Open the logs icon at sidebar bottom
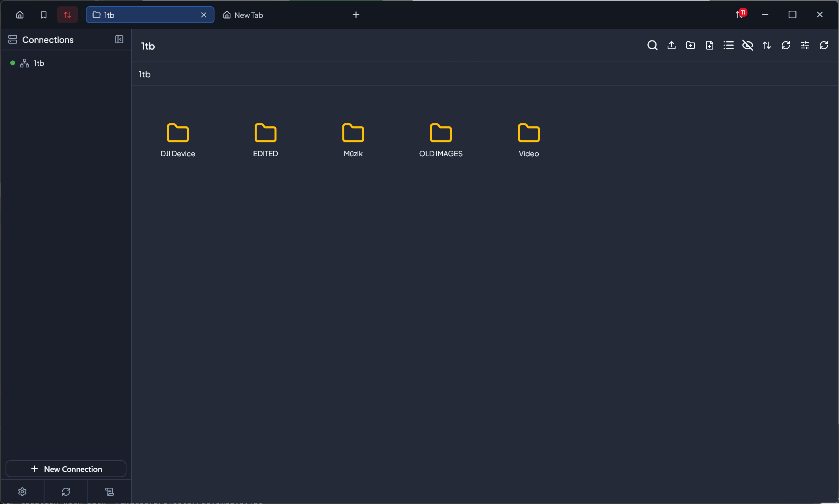The height and width of the screenshot is (504, 839). pos(109,492)
